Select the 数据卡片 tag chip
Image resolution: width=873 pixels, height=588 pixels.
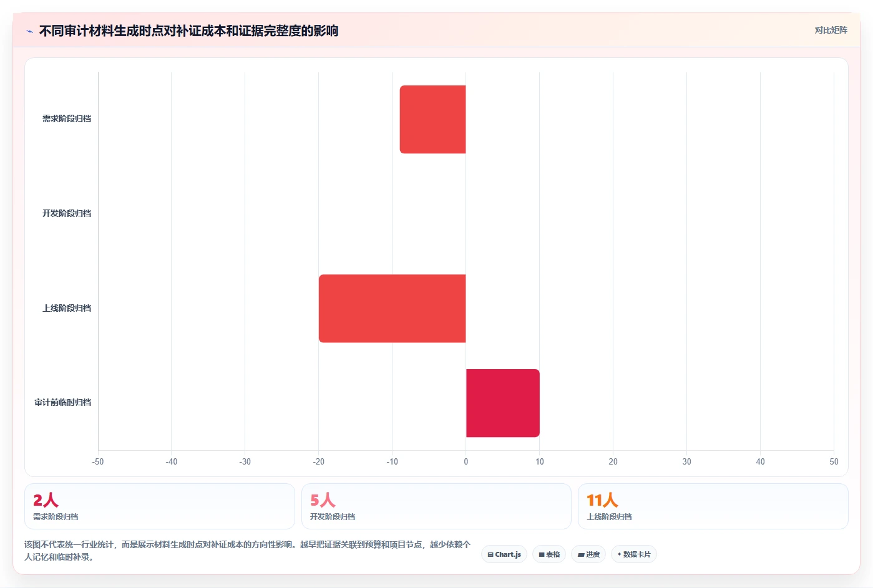click(x=634, y=554)
